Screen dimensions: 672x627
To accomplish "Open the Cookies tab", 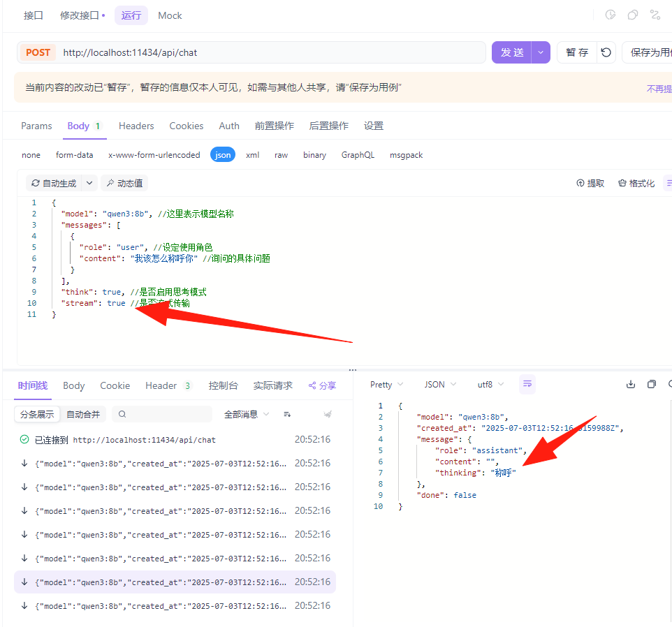I will point(187,126).
